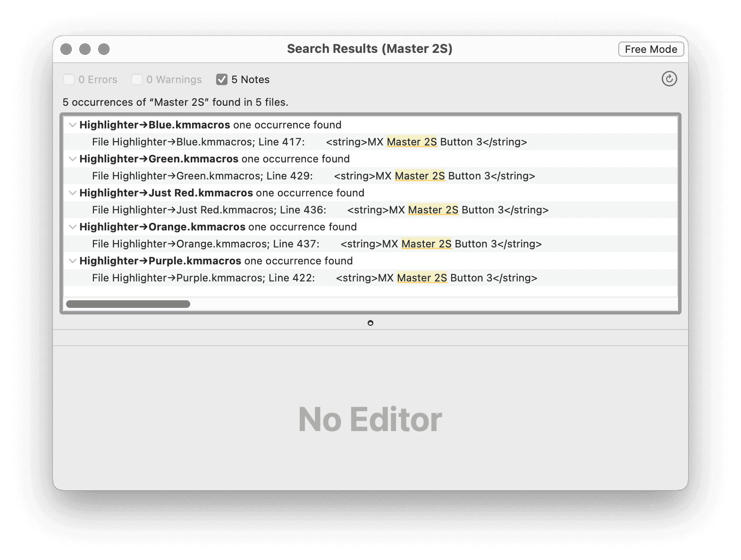
Task: Click the occurrences summary text
Action: pyautogui.click(x=176, y=102)
